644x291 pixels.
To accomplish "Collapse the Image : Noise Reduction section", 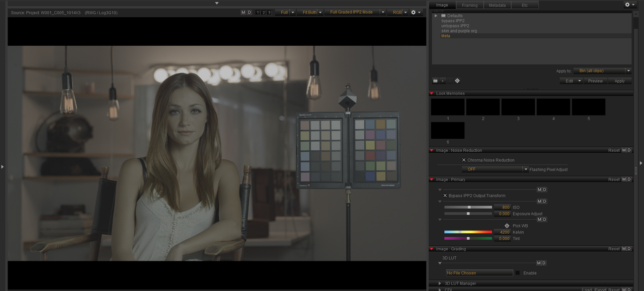I will 432,150.
